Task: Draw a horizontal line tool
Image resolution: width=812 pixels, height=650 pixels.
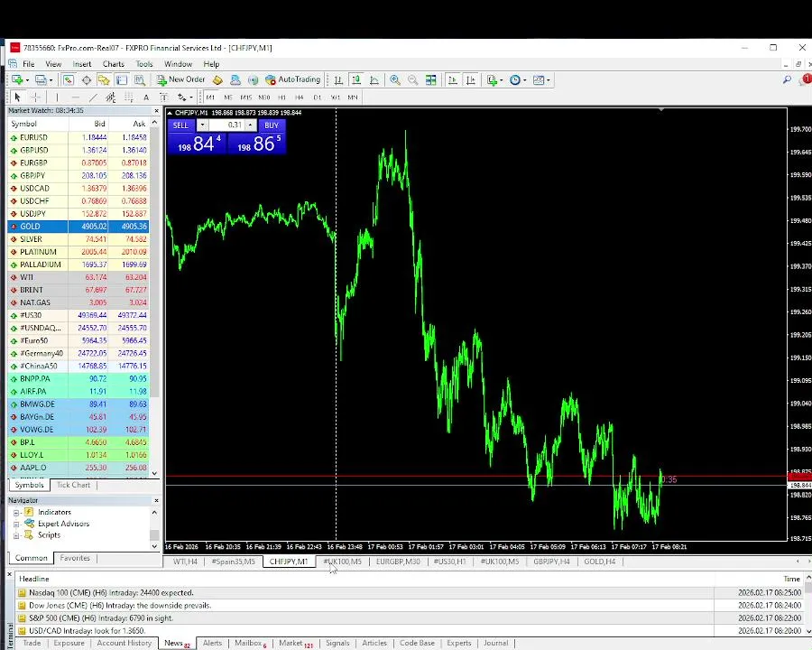Action: click(75, 97)
